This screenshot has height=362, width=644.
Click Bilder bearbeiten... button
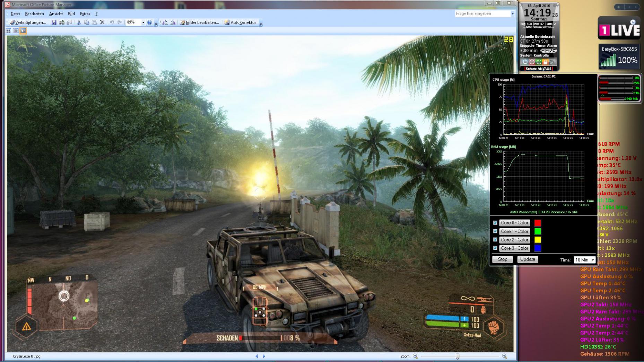(x=199, y=23)
